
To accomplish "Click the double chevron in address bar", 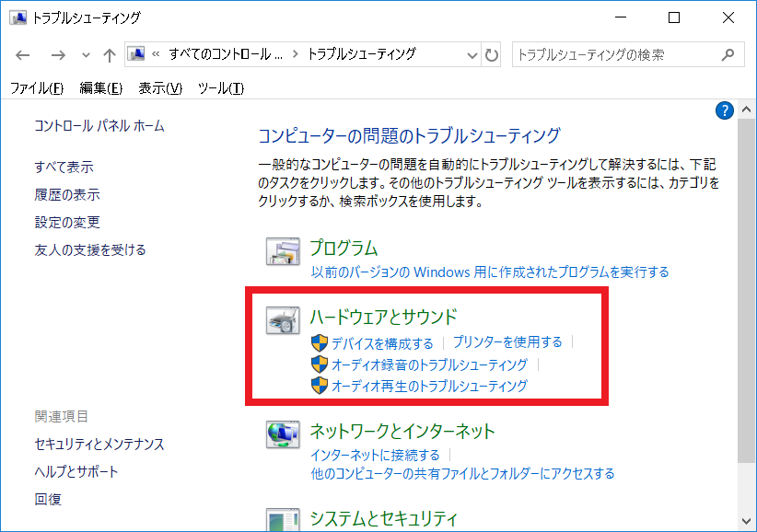I will [x=156, y=54].
